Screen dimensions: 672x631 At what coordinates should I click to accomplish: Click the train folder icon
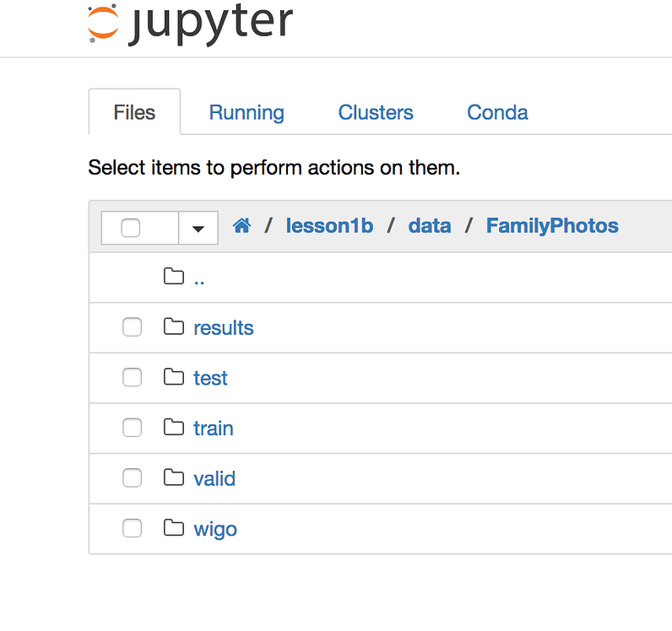[174, 428]
